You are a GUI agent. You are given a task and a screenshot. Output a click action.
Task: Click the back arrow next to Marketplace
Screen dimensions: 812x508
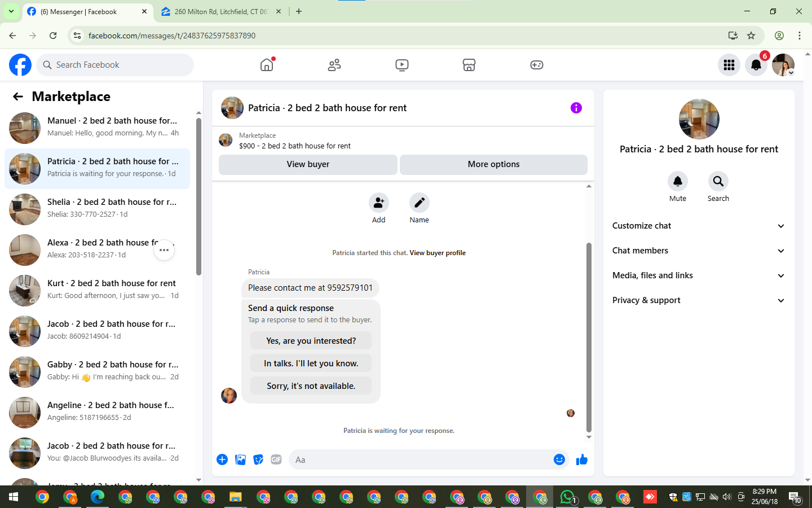(18, 97)
